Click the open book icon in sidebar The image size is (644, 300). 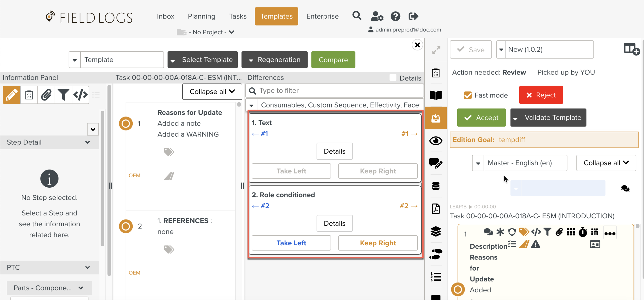(436, 95)
